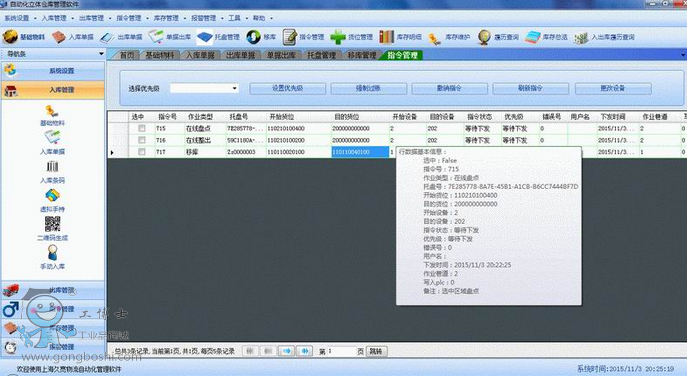Open the 入库管理 menu in menu bar
Screen dimensions: 687x376
click(x=54, y=18)
